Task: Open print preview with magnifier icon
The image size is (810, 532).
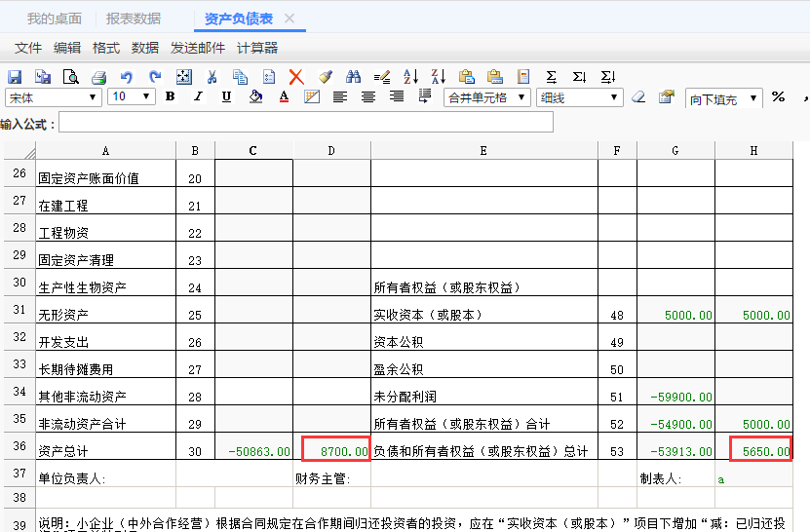Action: coord(70,77)
